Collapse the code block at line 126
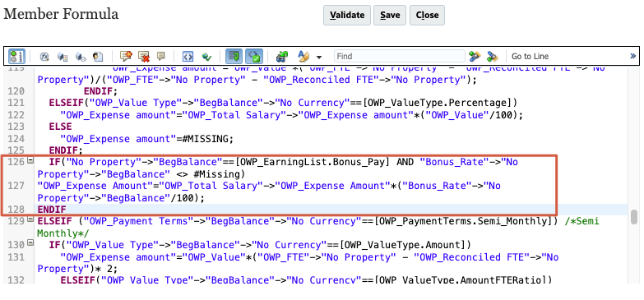The height and width of the screenshot is (300, 644). (x=30, y=160)
